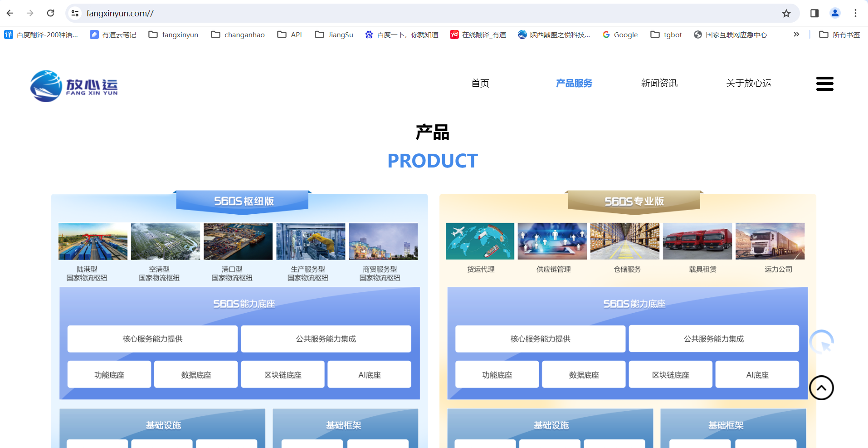868x448 pixels.
Task: Select 货运代理 thumbnail
Action: click(x=480, y=241)
